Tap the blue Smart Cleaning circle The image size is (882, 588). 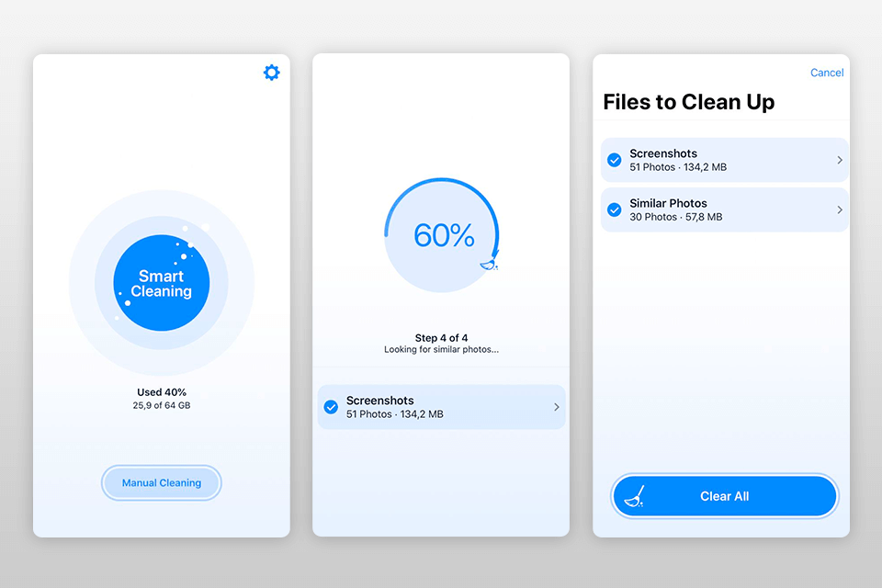(x=162, y=283)
